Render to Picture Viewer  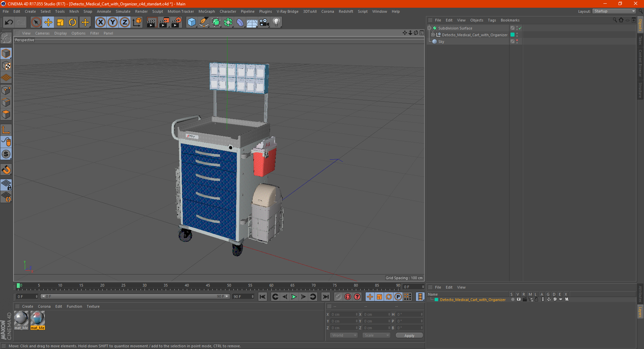coord(164,22)
